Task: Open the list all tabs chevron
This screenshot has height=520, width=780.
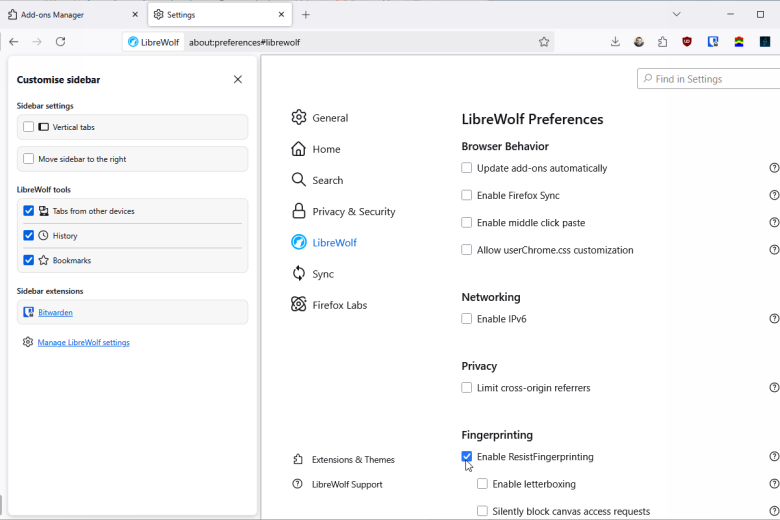Action: [x=677, y=14]
